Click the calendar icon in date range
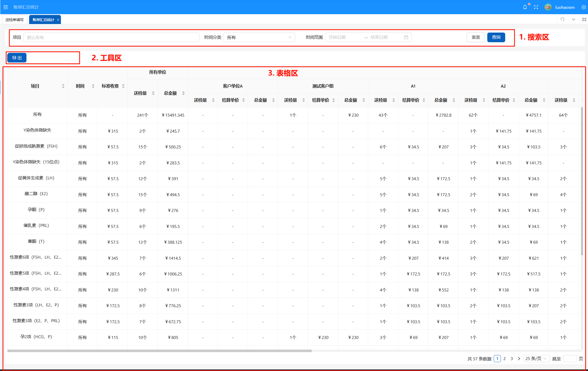 (406, 37)
